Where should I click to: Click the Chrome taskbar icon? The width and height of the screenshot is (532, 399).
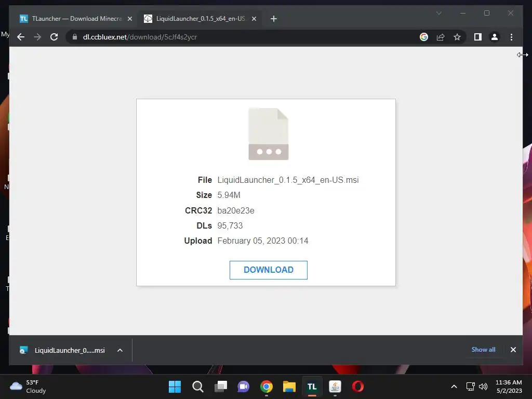[267, 387]
